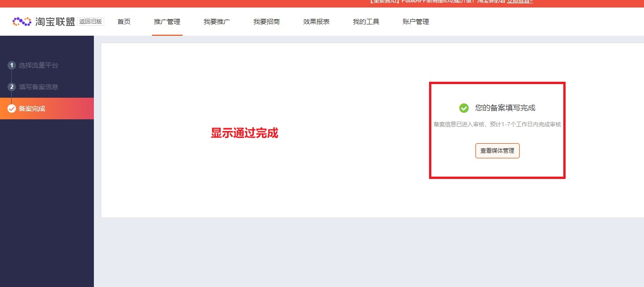Switch to the 推广管理 tab
644x287 pixels.
pos(167,21)
